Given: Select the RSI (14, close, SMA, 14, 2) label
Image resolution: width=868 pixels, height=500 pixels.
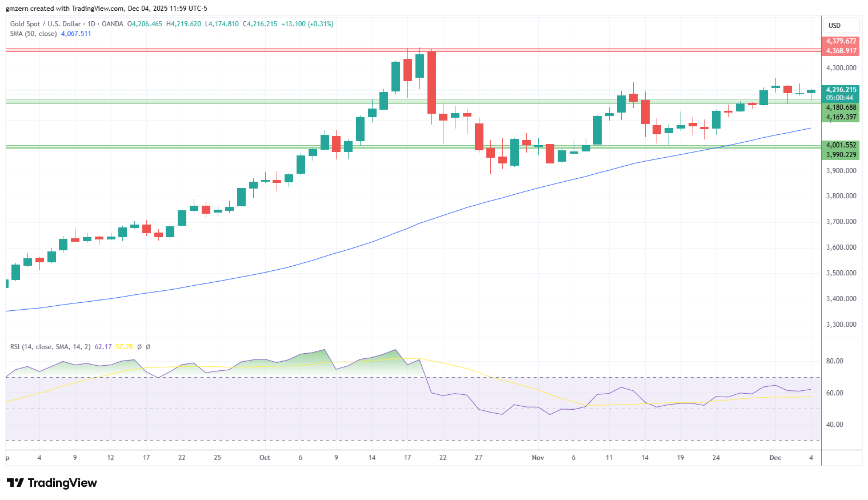Looking at the screenshot, I should point(50,347).
